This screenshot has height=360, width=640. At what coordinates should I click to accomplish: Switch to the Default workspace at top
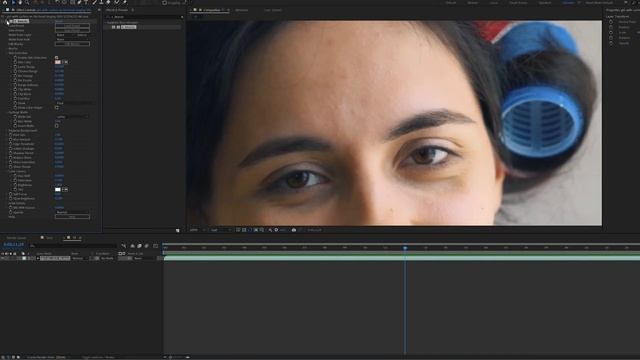click(x=451, y=2)
